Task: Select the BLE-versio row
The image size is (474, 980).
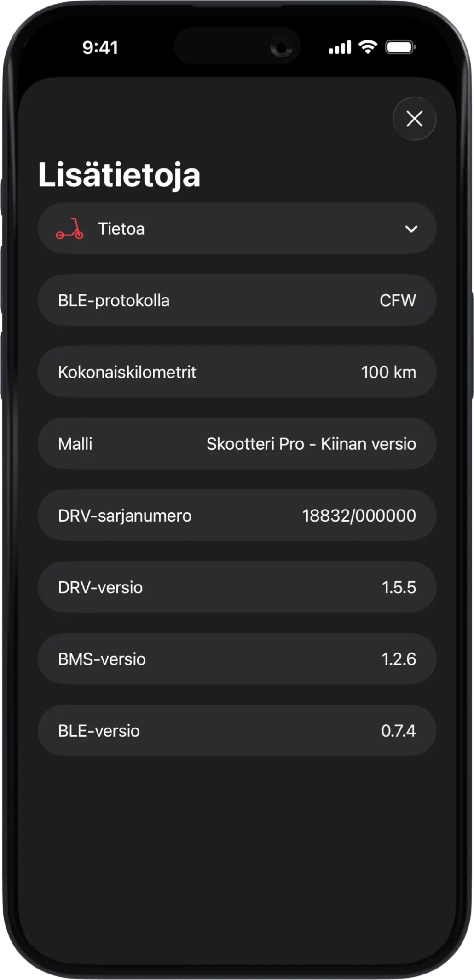Action: 237,731
